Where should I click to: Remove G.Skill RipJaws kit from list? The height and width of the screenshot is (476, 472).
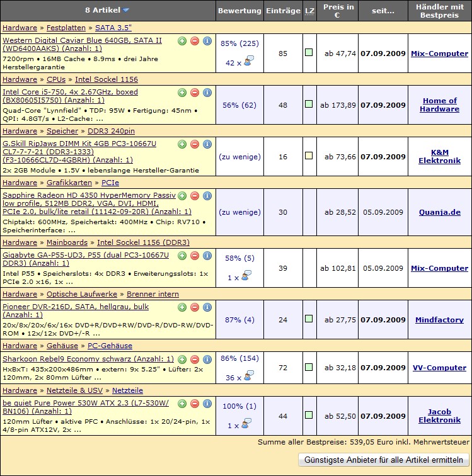point(195,144)
